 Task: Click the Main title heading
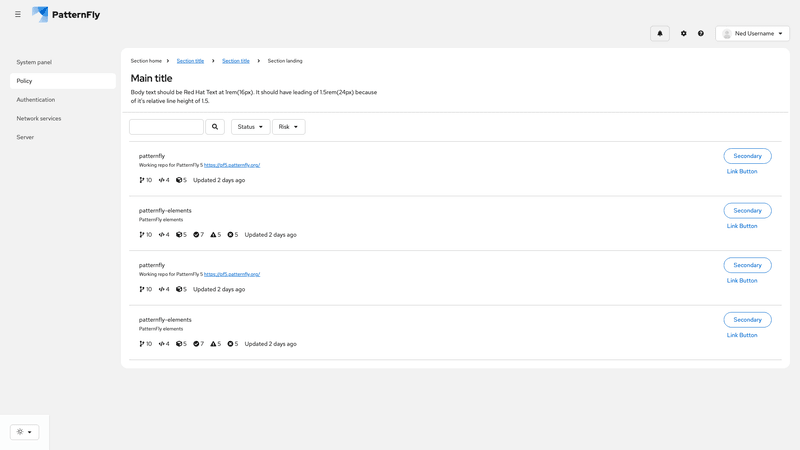tap(152, 78)
